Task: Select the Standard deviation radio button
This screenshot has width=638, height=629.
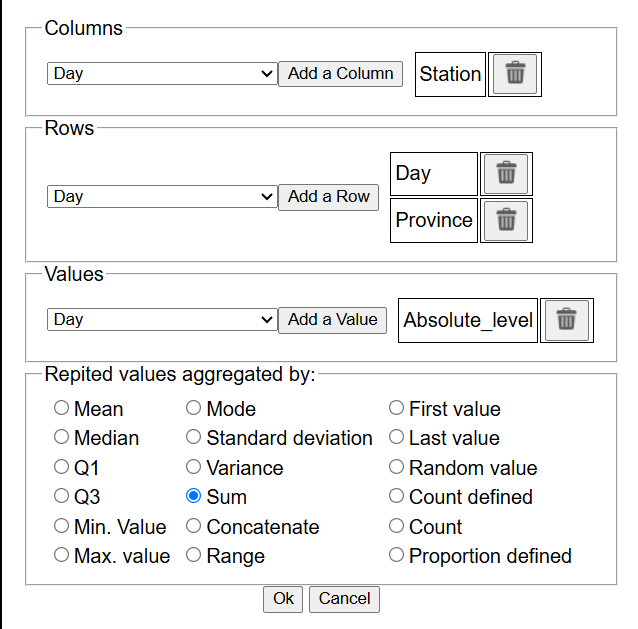Action: [x=194, y=437]
